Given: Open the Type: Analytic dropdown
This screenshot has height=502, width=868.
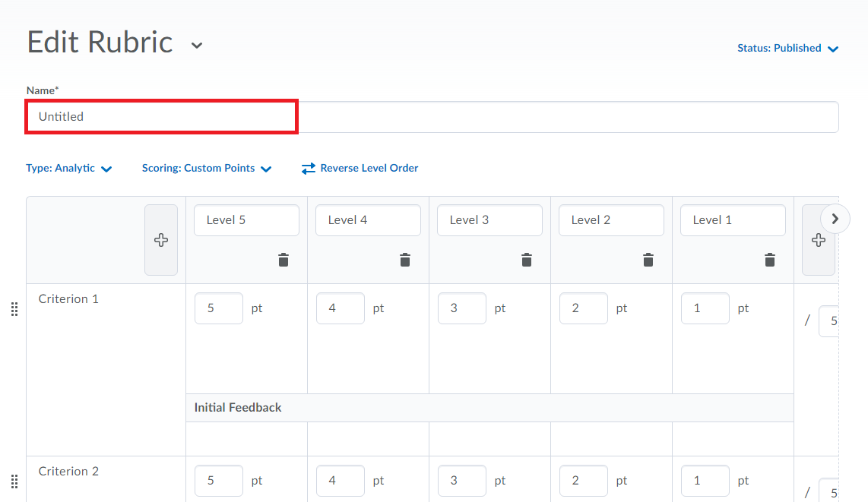Looking at the screenshot, I should click(x=68, y=168).
